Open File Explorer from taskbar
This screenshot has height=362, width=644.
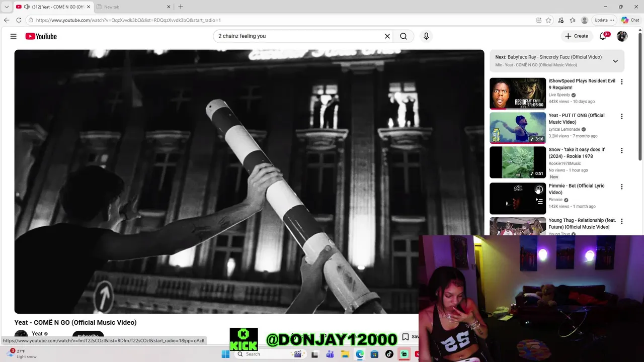[345, 354]
